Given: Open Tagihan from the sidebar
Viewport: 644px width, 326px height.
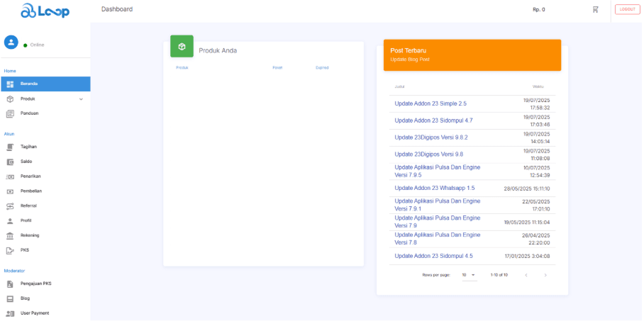Looking at the screenshot, I should coord(28,147).
